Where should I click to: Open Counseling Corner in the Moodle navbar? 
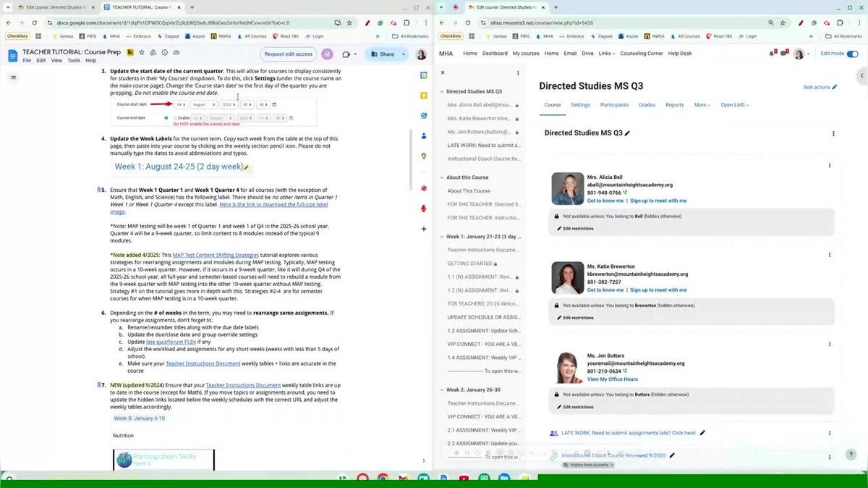click(642, 54)
